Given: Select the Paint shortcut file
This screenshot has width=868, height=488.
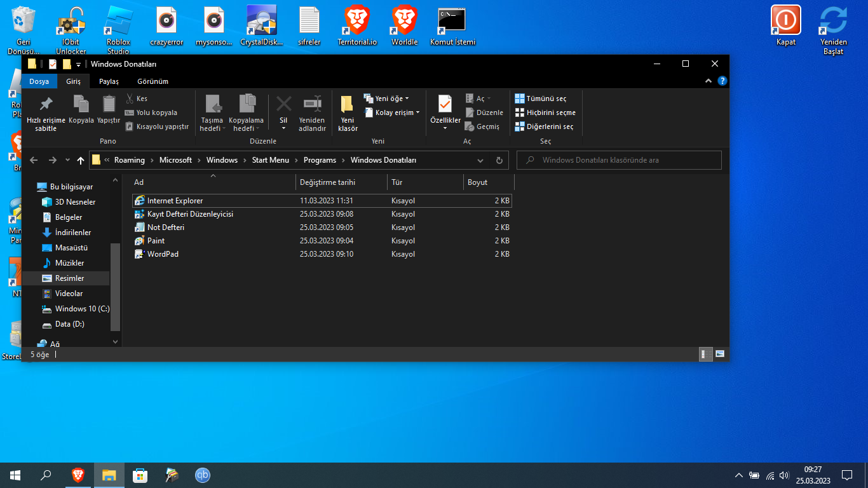Looking at the screenshot, I should [156, 241].
